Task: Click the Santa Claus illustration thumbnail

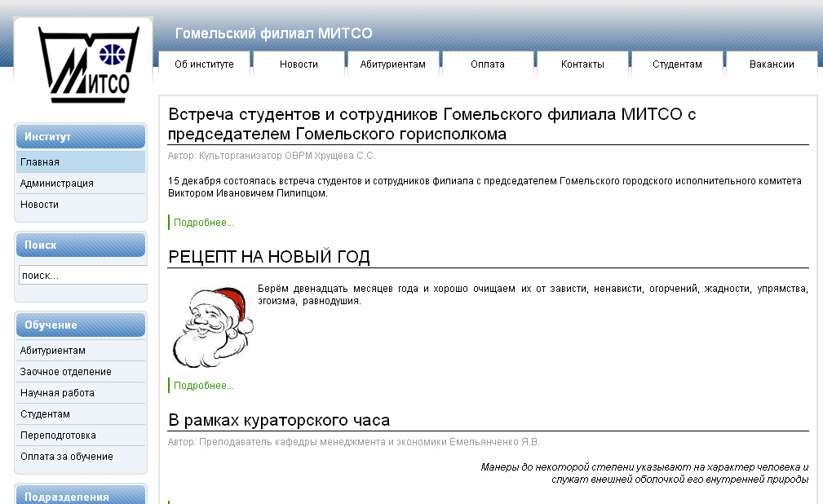Action: coord(210,327)
